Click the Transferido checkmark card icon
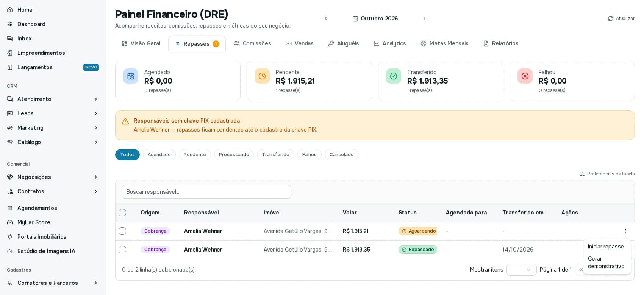The height and width of the screenshot is (295, 644). pyautogui.click(x=394, y=76)
